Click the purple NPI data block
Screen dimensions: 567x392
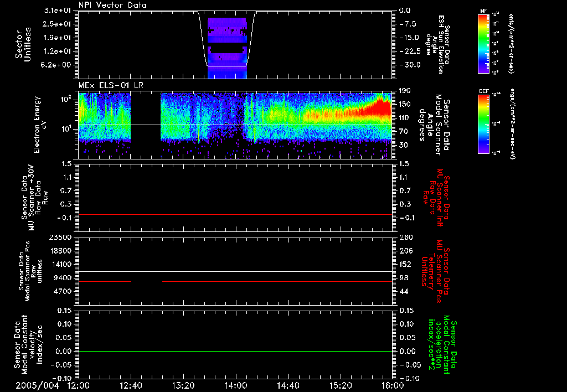click(x=227, y=48)
